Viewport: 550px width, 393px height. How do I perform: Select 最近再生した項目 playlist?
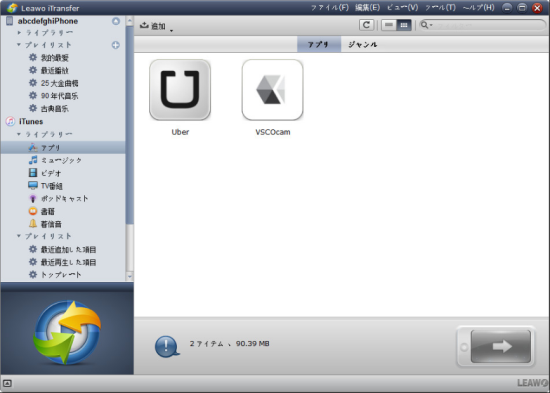click(x=68, y=262)
